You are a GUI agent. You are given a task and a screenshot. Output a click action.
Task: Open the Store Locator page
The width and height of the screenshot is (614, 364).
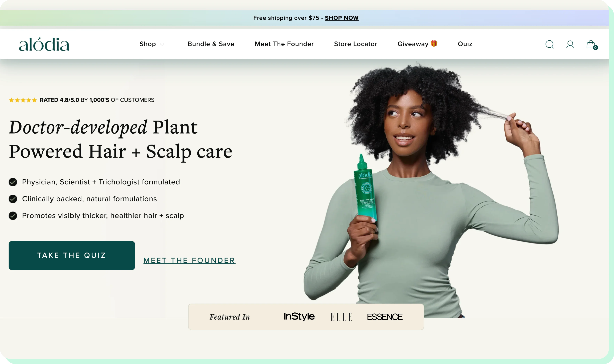pos(355,44)
